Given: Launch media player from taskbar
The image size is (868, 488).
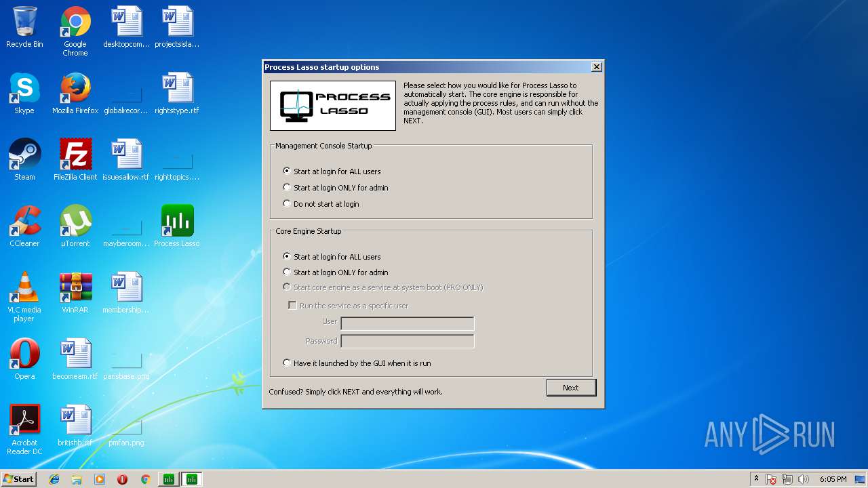Looking at the screenshot, I should (x=100, y=479).
